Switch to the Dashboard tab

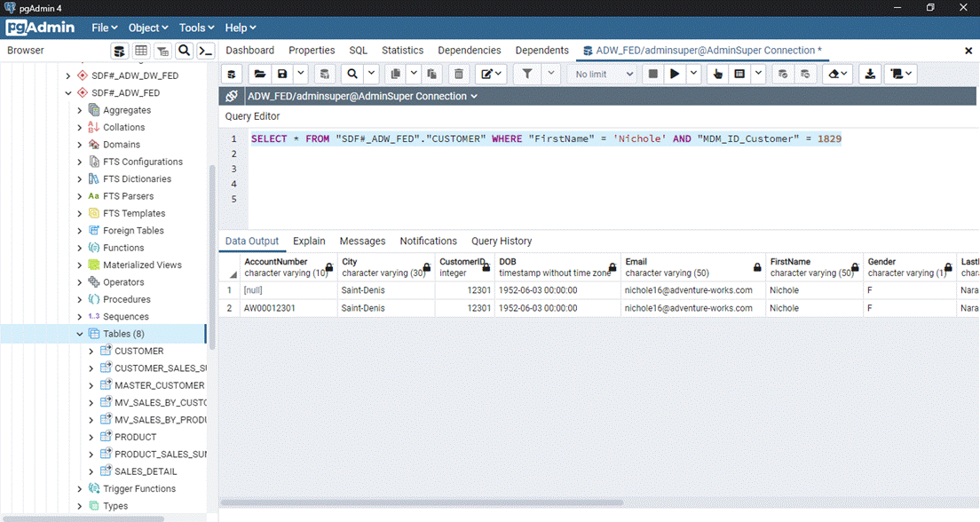(250, 51)
